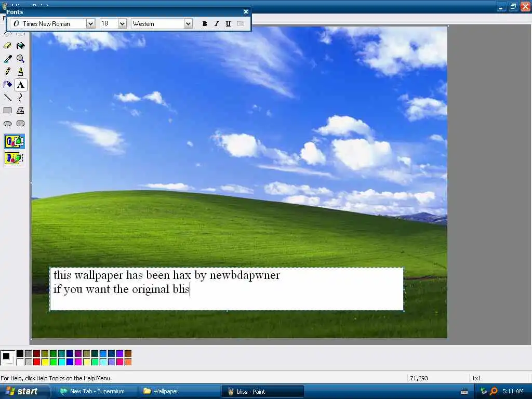
Task: Open the Times New Roman font dropdown
Action: coord(90,24)
